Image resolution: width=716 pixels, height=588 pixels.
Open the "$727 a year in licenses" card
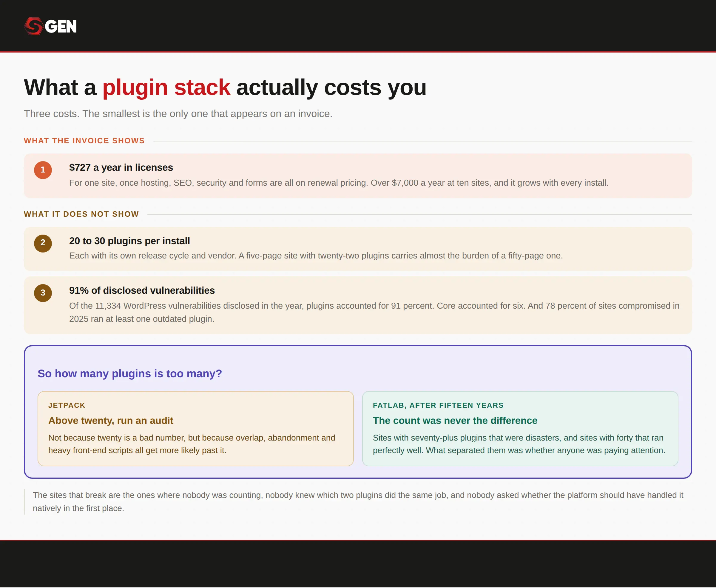pyautogui.click(x=358, y=176)
